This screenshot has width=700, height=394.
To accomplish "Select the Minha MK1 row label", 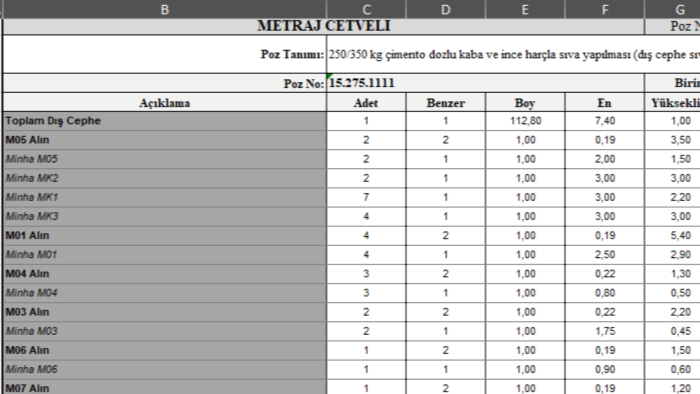I will click(x=165, y=197).
